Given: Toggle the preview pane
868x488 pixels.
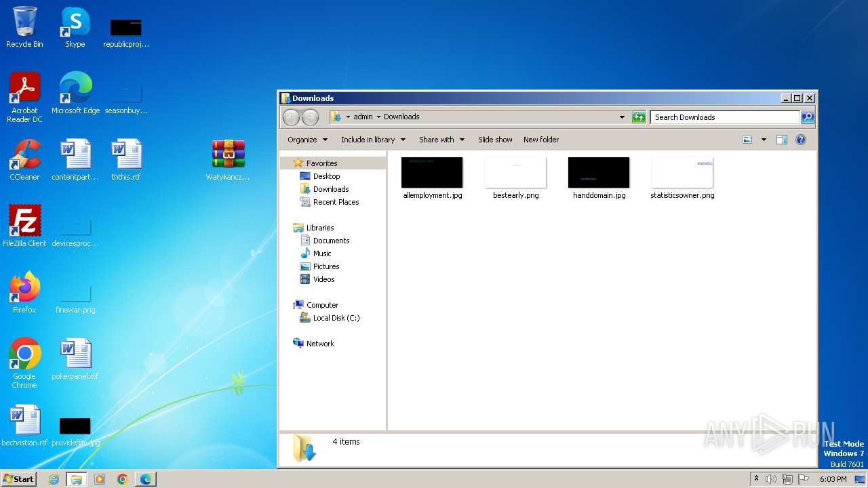Looking at the screenshot, I should click(782, 140).
